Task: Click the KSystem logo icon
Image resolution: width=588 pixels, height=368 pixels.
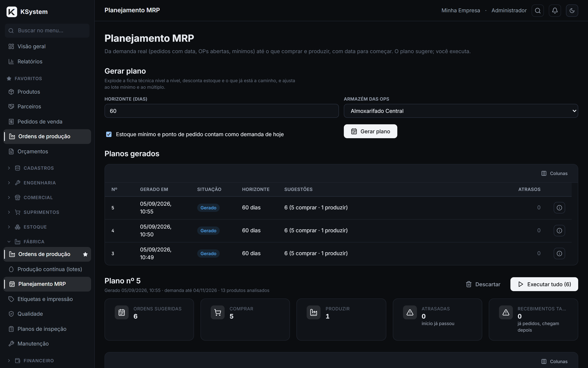Action: [x=12, y=12]
